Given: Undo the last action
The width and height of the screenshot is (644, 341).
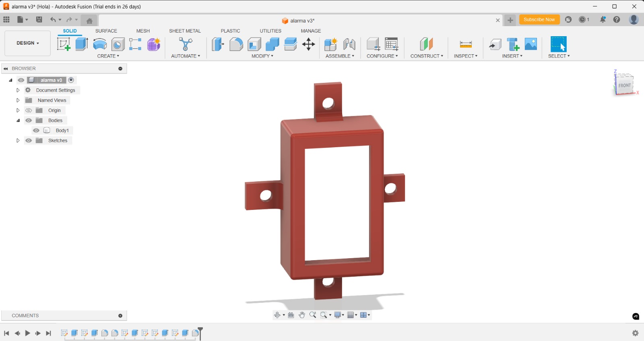Looking at the screenshot, I should coord(53,19).
